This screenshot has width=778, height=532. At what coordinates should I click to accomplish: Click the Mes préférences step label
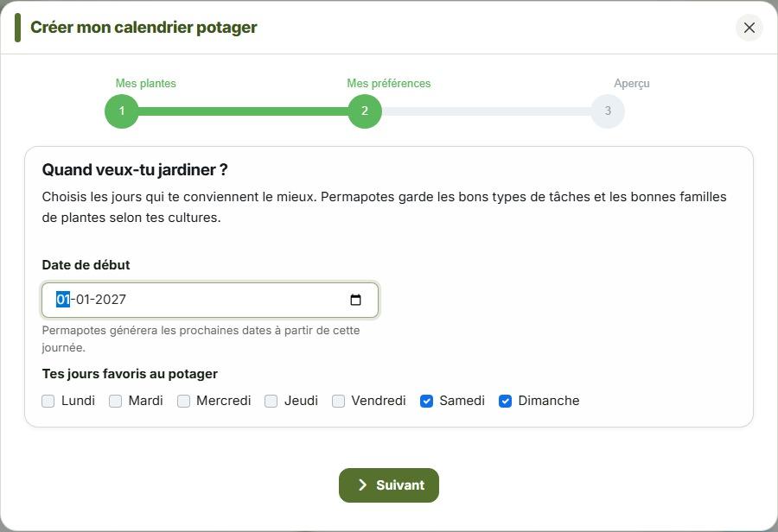point(389,83)
